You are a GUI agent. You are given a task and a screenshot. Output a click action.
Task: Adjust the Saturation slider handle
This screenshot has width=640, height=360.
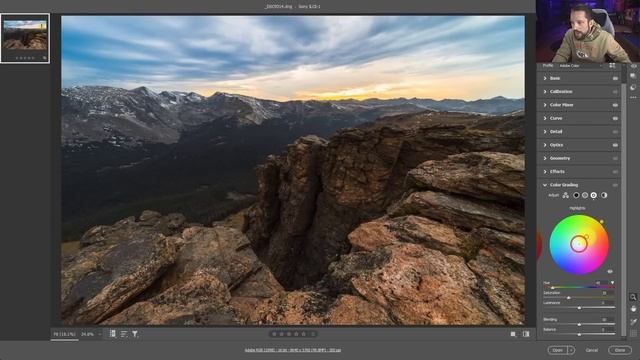point(569,298)
